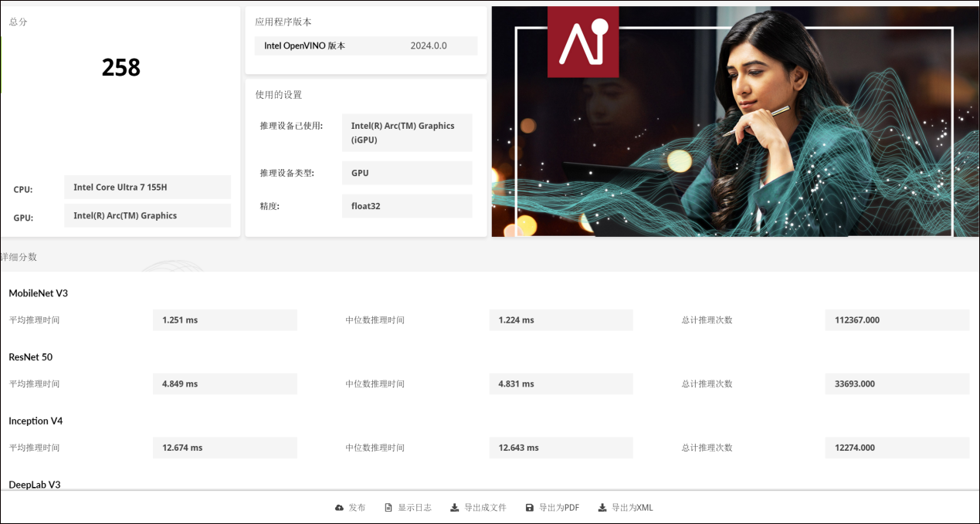Viewport: 980px width, 524px height.
Task: Click the DeepLab V3 section heading
Action: point(35,485)
